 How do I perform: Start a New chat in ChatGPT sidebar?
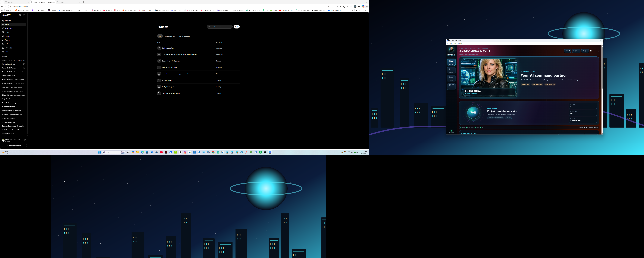(14, 21)
